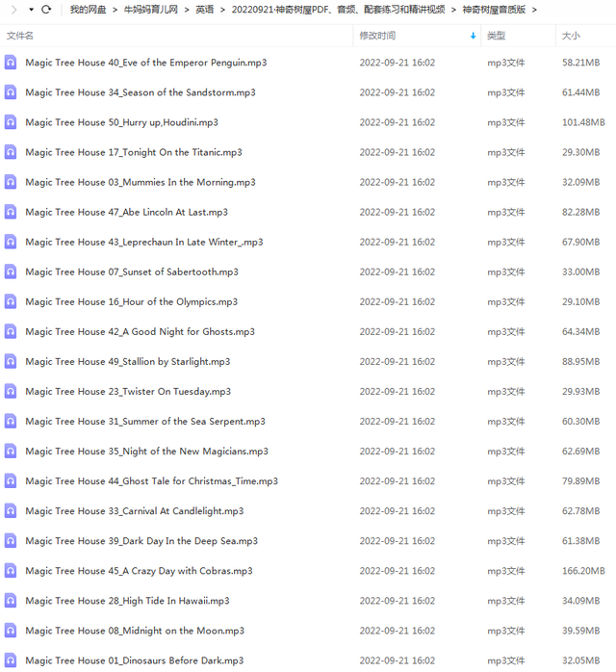Select file Magic Tree House 44_Ghost Tale for Christmas_Time.mp3
Viewport: 616px width, 672px height.
coord(152,481)
